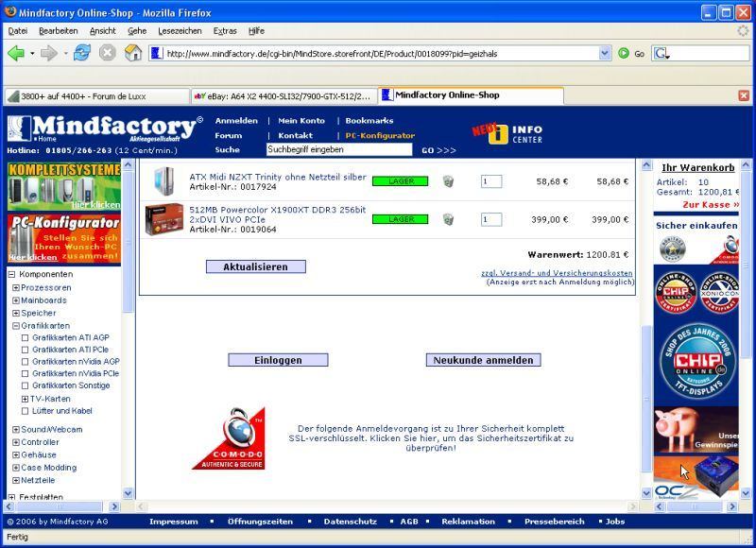Click the Google search engine icon
The image size is (756, 548).
[x=661, y=54]
